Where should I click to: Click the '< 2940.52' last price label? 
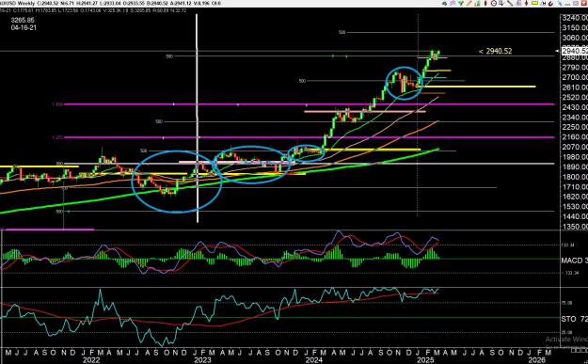pos(495,52)
